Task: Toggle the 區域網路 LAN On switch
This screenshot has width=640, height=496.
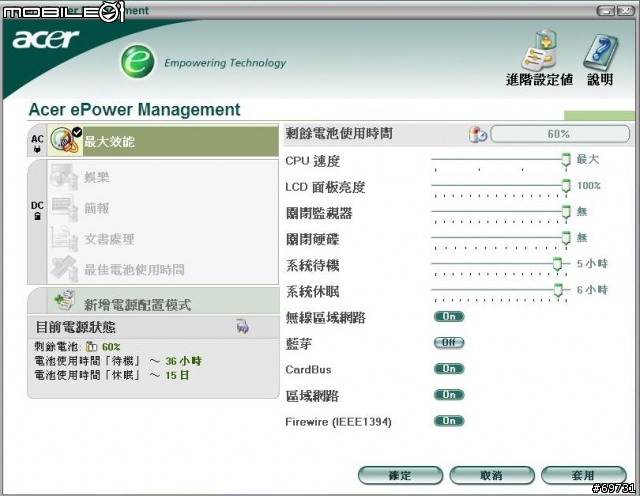Action: click(x=449, y=395)
